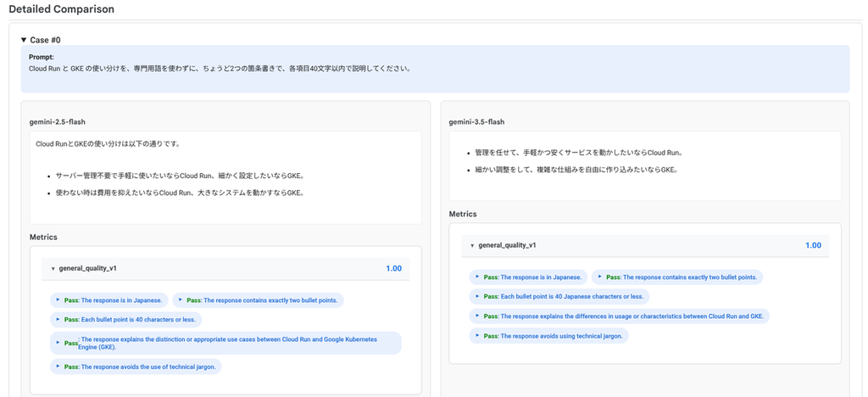This screenshot has width=868, height=397.
Task: Click the 'Metrics' label under gemini-2.5-flash
Action: pyautogui.click(x=43, y=237)
